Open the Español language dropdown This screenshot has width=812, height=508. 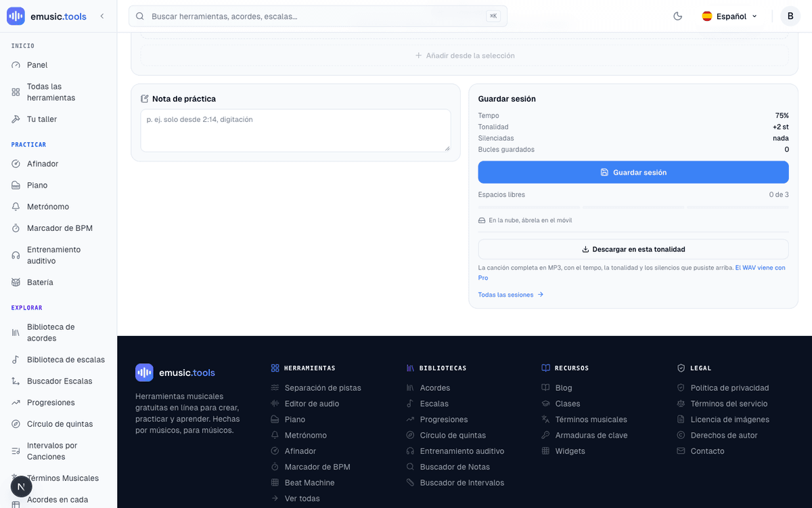[x=729, y=16]
